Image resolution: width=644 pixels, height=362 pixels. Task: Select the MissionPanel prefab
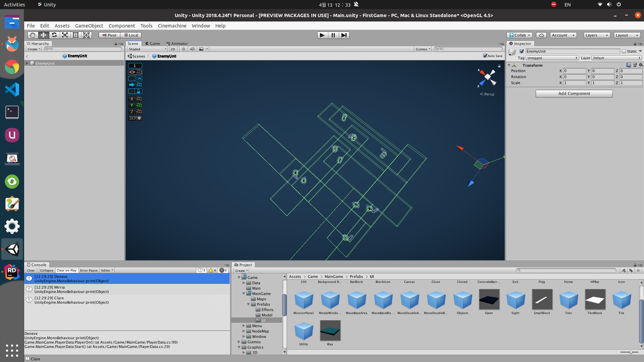click(304, 302)
